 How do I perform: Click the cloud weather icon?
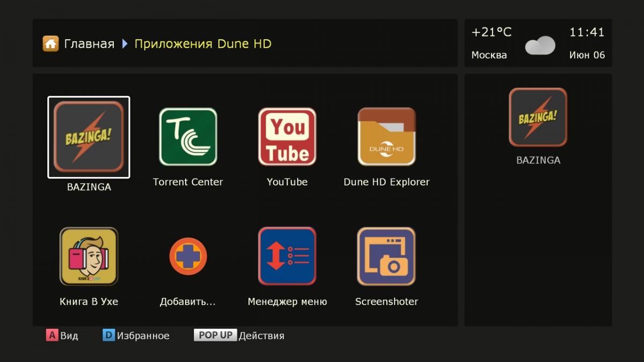tap(540, 46)
